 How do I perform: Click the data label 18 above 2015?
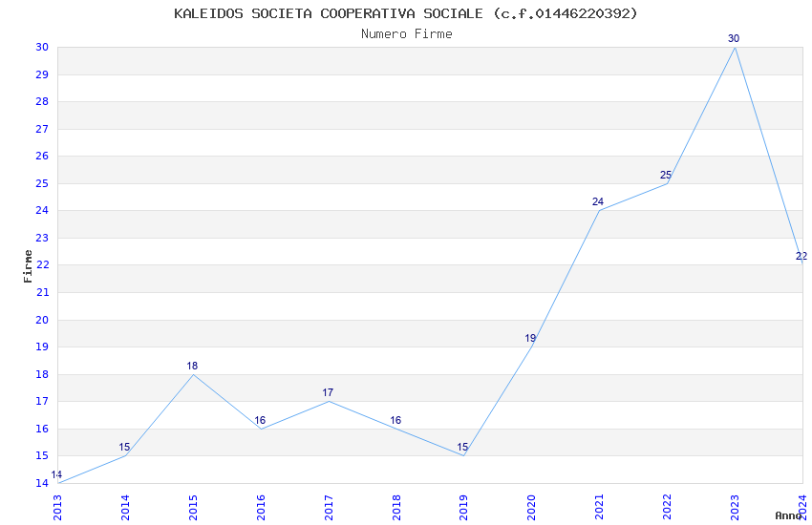point(192,366)
